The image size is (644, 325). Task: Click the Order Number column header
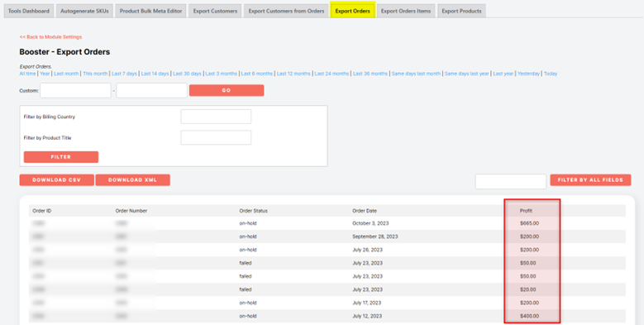(x=131, y=211)
